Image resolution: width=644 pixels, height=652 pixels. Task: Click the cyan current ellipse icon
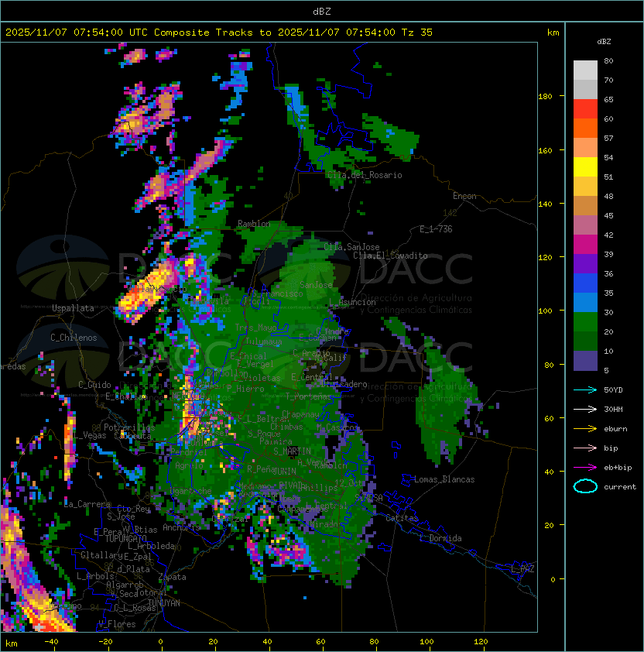pos(585,486)
